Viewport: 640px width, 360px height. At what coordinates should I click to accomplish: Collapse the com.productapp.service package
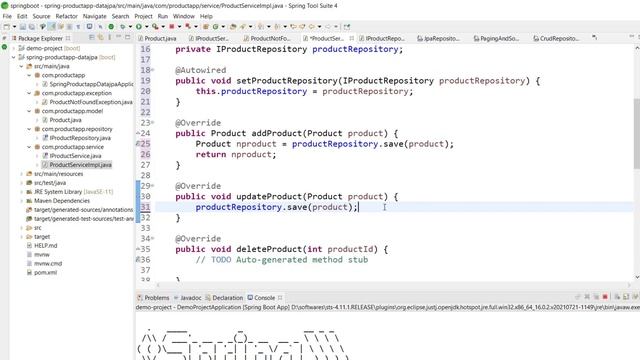[29, 147]
